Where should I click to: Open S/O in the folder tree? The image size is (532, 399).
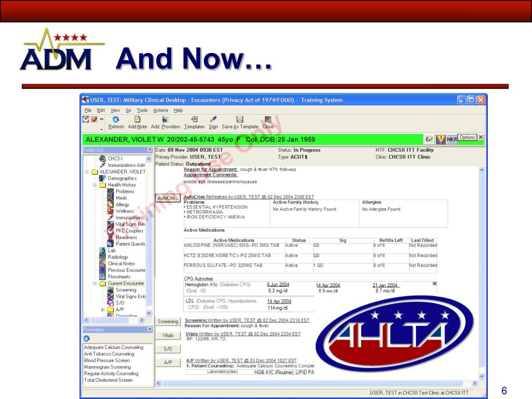pos(120,303)
